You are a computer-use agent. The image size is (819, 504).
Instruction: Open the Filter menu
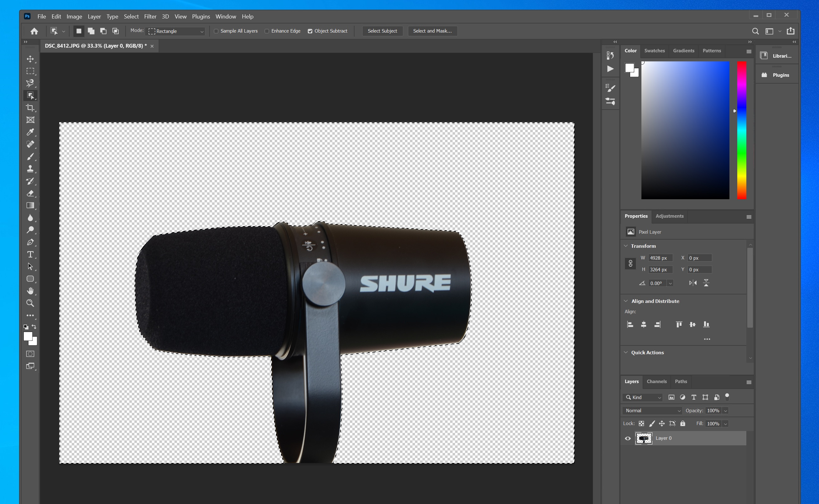click(150, 16)
